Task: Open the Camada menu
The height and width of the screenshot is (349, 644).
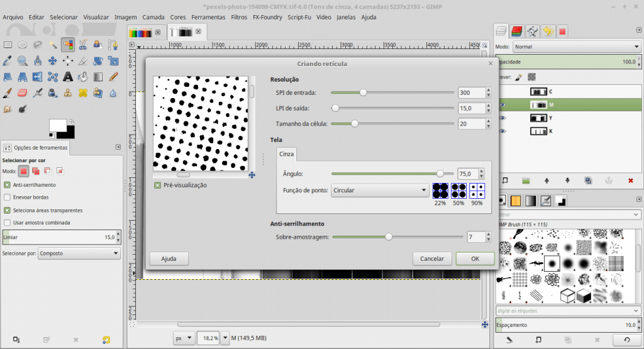Action: [153, 17]
